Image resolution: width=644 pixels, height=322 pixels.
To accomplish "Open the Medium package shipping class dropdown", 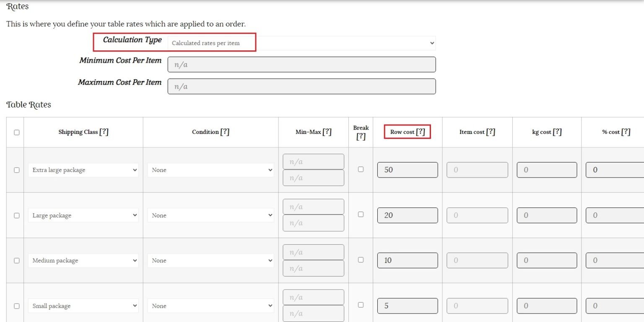I will (x=83, y=261).
